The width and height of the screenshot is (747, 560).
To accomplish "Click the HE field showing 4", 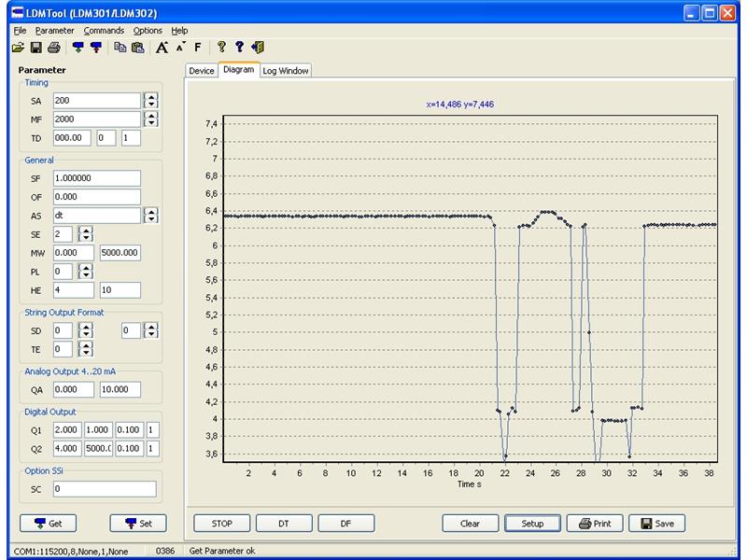I will 74,290.
